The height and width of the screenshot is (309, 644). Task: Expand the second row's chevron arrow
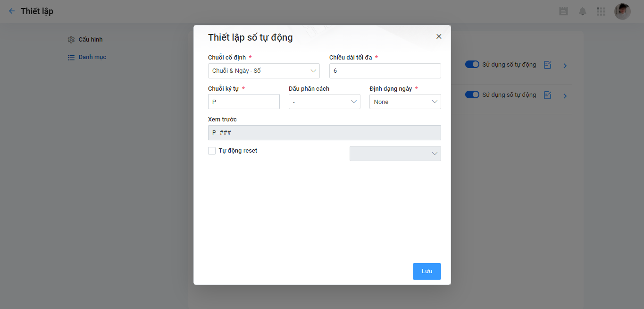click(565, 96)
